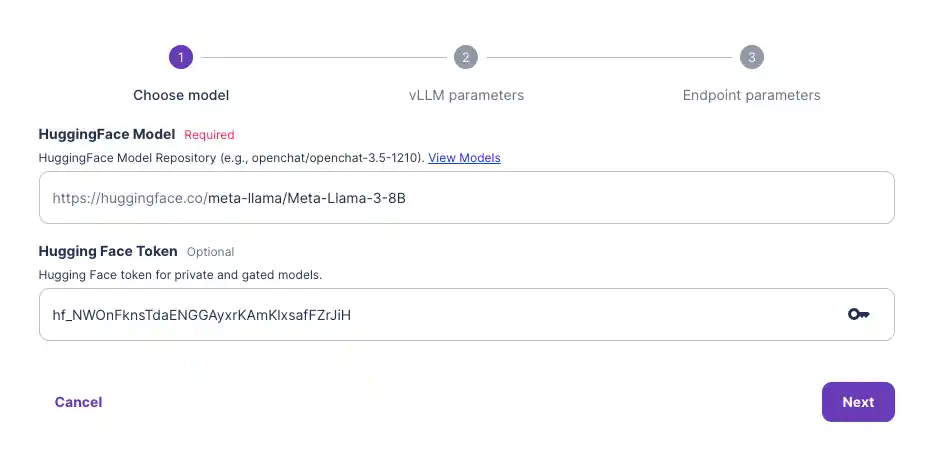Click the model repository description text
Viewport: 932px width, 450px height.
click(232, 158)
